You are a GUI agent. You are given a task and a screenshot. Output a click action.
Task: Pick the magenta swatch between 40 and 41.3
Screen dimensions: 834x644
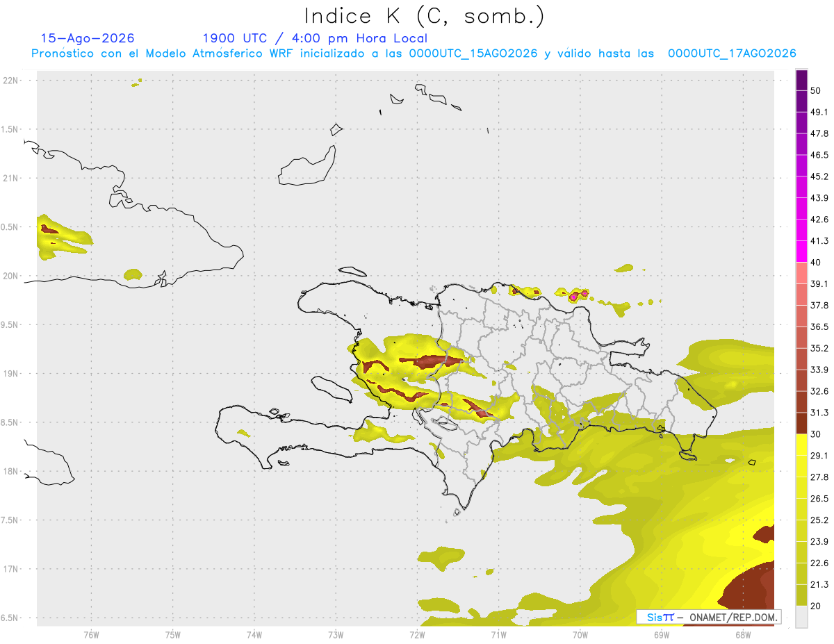pos(801,252)
